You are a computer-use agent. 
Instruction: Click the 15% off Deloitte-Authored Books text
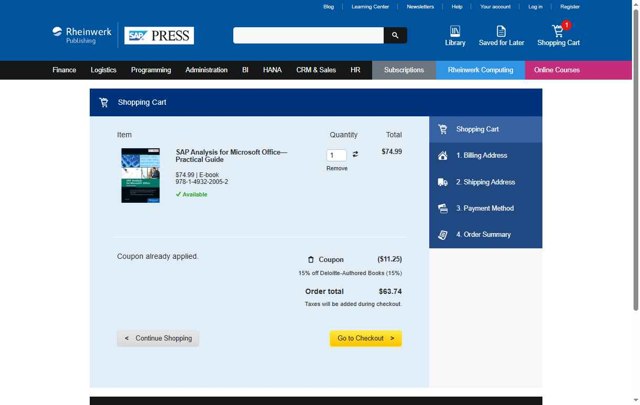click(350, 273)
